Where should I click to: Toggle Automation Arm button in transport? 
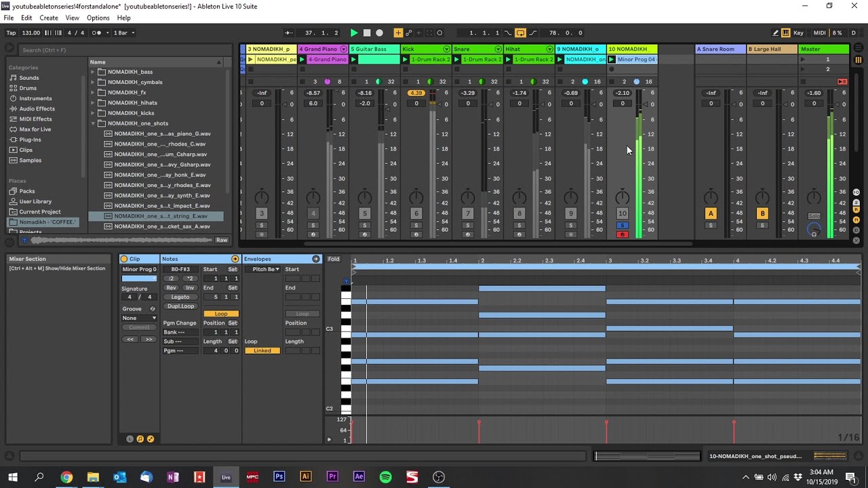tap(408, 33)
